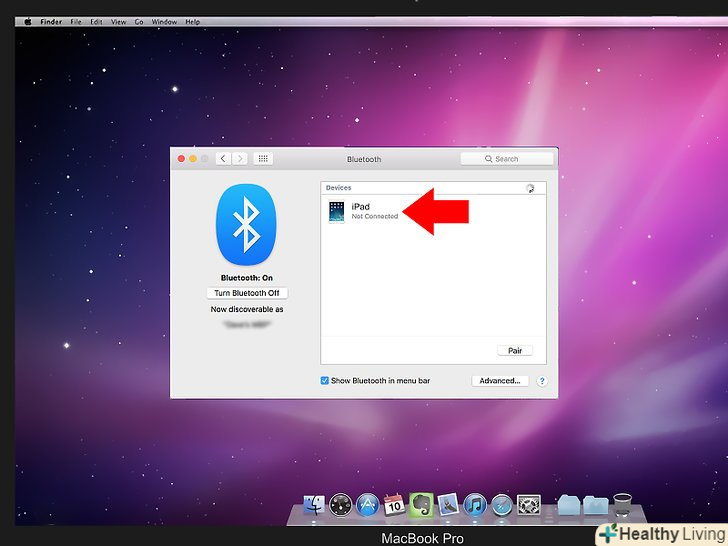
Task: Open Safari compass icon in Dock
Action: pyautogui.click(x=502, y=505)
